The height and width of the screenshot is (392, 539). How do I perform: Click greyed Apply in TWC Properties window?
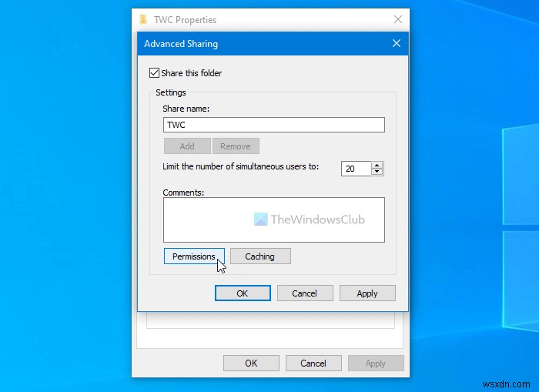(376, 364)
